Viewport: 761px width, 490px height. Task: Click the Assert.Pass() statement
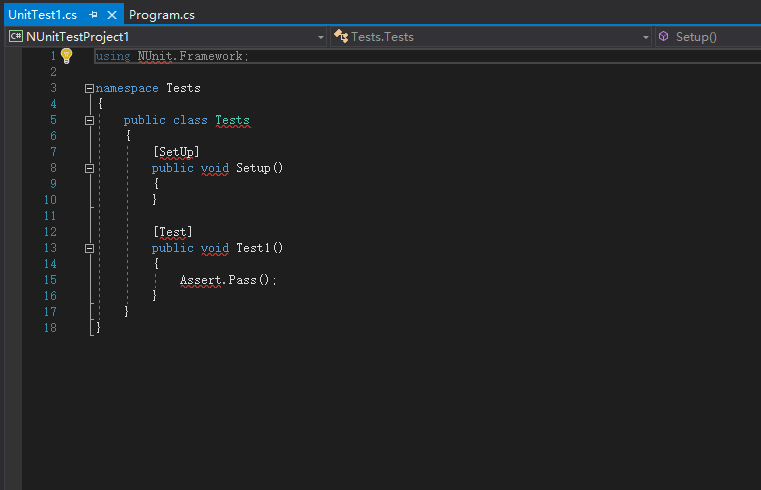pos(228,280)
